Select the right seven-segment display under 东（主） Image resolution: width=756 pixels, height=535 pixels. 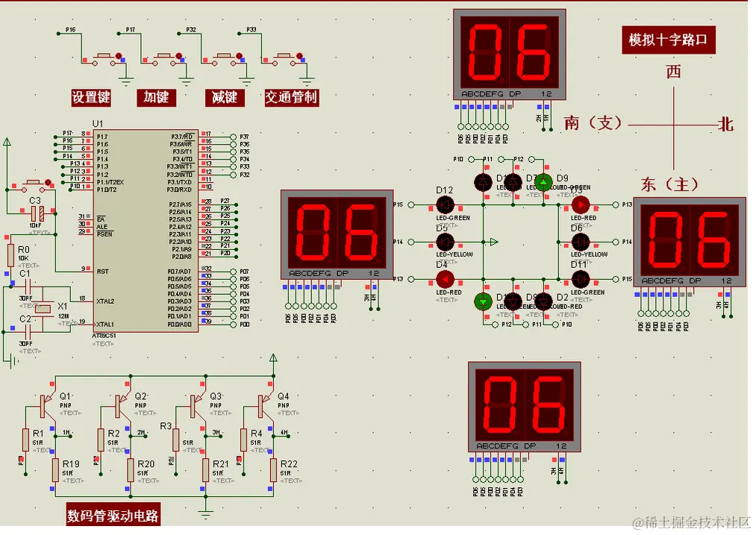(690, 242)
